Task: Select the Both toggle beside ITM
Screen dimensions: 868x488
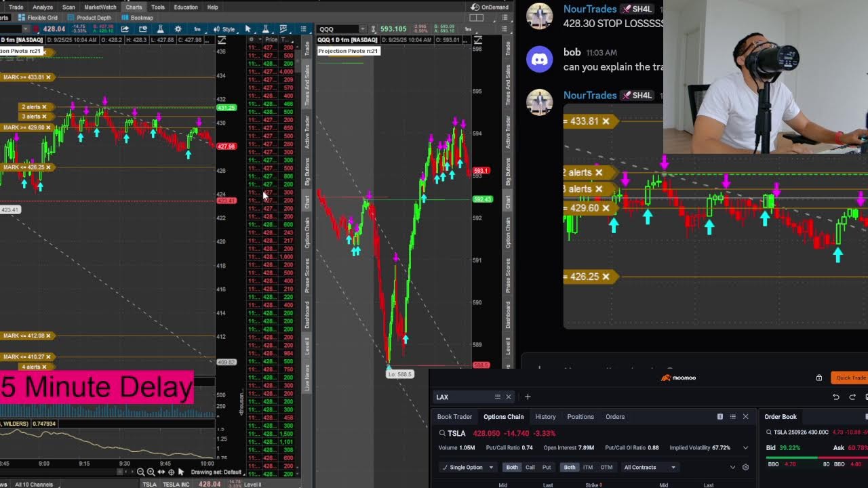Action: pos(570,467)
